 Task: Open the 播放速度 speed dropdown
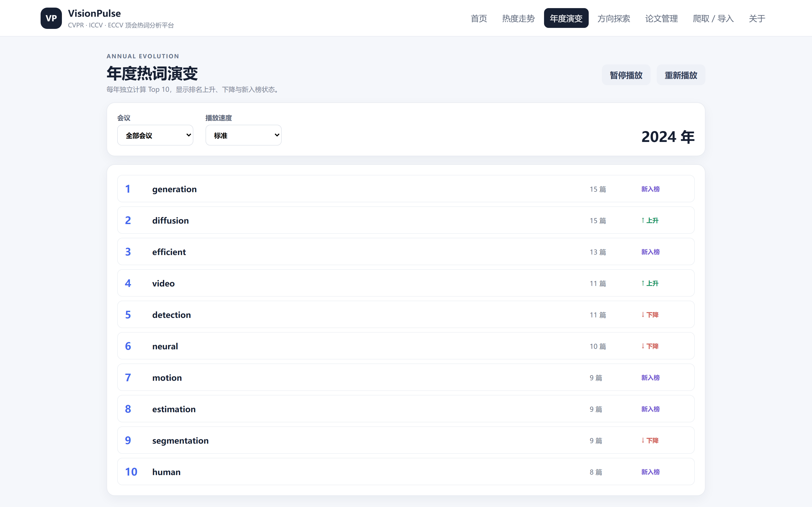click(x=243, y=135)
